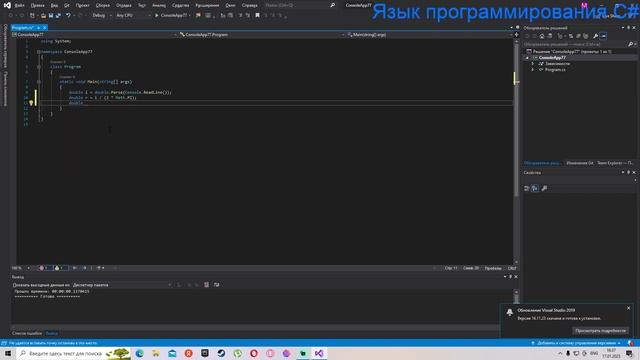Toggle the highlighted preview icon in Solution Explorer
This screenshot has width=640, height=360.
604,36
